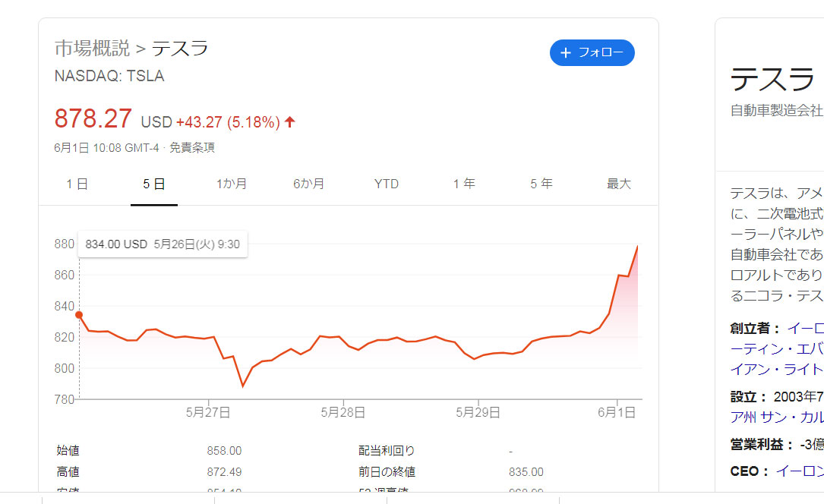This screenshot has height=504, width=824.
Task: Show the 5年 chart range
Action: click(x=541, y=184)
